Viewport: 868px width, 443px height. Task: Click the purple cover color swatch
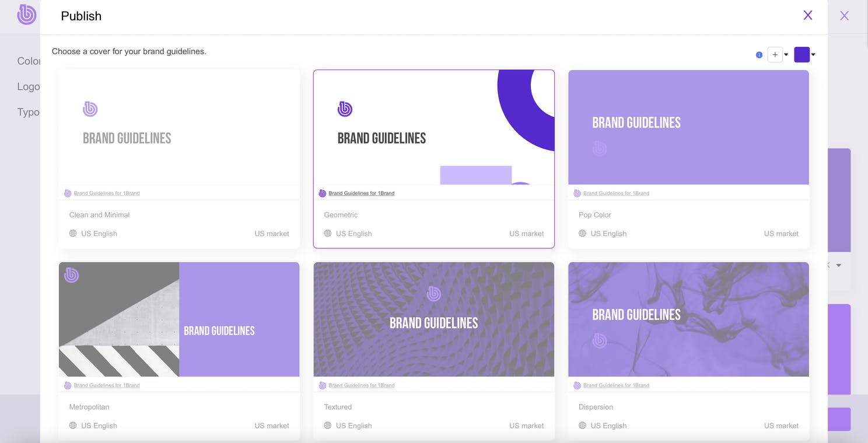pyautogui.click(x=801, y=55)
